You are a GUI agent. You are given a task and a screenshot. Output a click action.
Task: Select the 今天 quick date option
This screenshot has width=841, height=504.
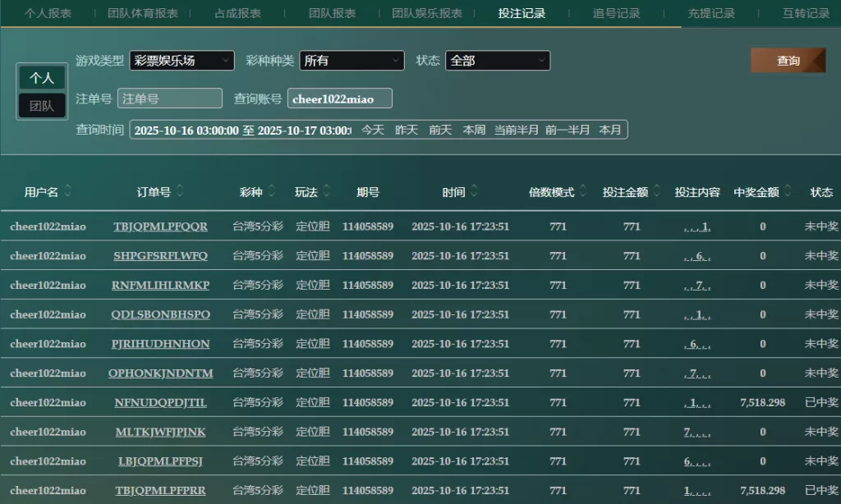[373, 130]
